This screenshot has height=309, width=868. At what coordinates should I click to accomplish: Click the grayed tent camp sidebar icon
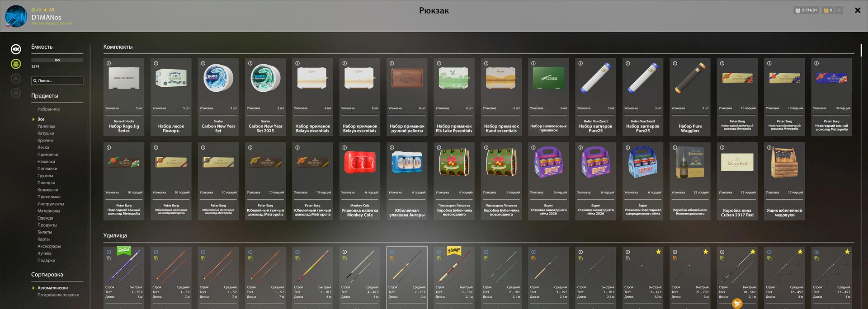pyautogui.click(x=16, y=79)
